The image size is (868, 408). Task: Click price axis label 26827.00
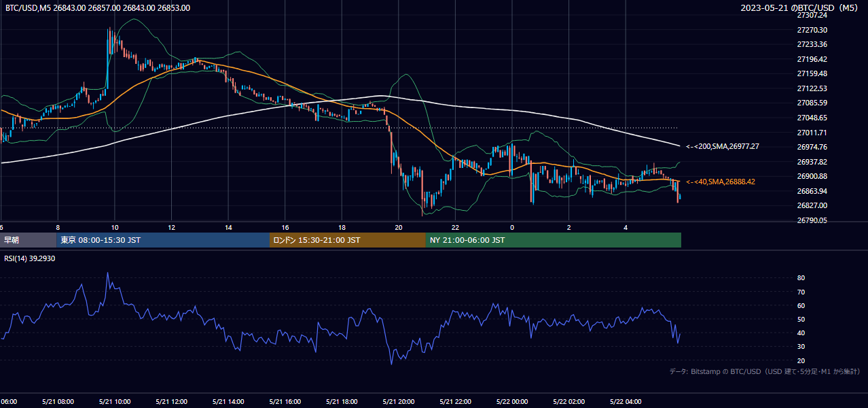coord(812,205)
